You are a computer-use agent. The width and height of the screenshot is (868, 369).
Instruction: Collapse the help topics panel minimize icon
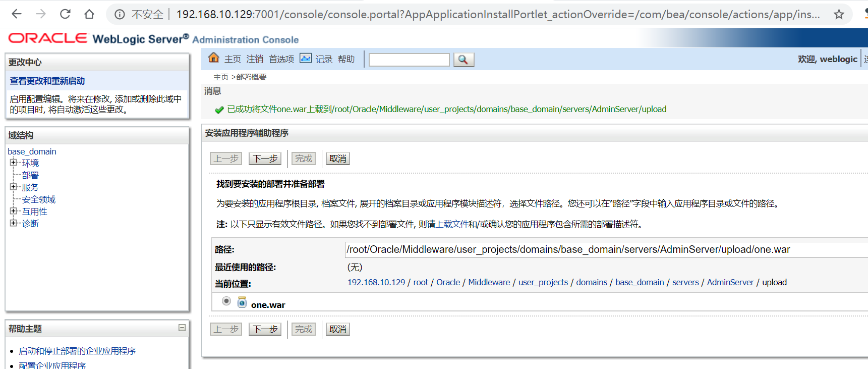(182, 328)
